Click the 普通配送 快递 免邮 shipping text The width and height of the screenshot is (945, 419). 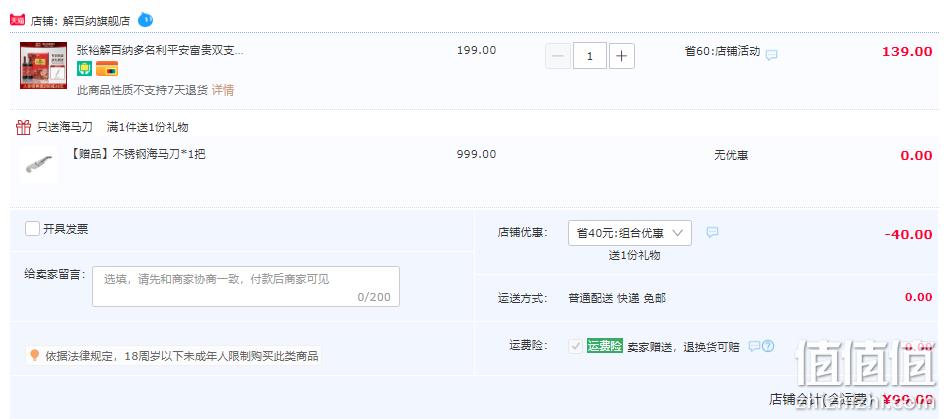[x=617, y=298]
